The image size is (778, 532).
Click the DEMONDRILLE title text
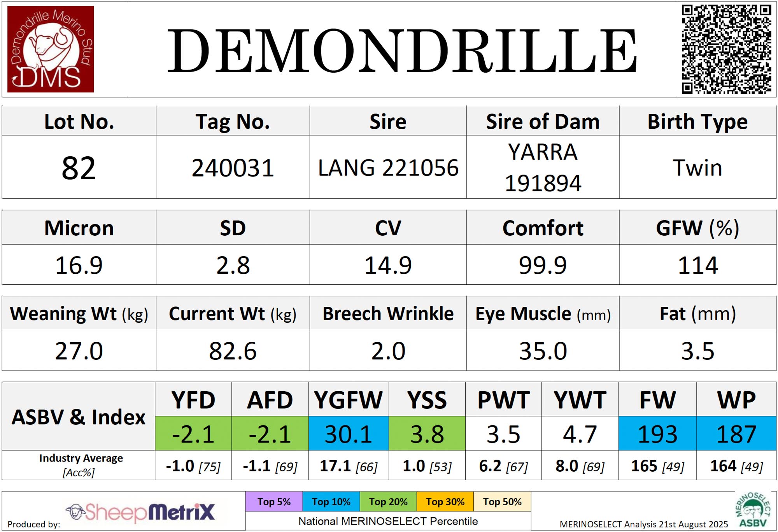tap(402, 51)
